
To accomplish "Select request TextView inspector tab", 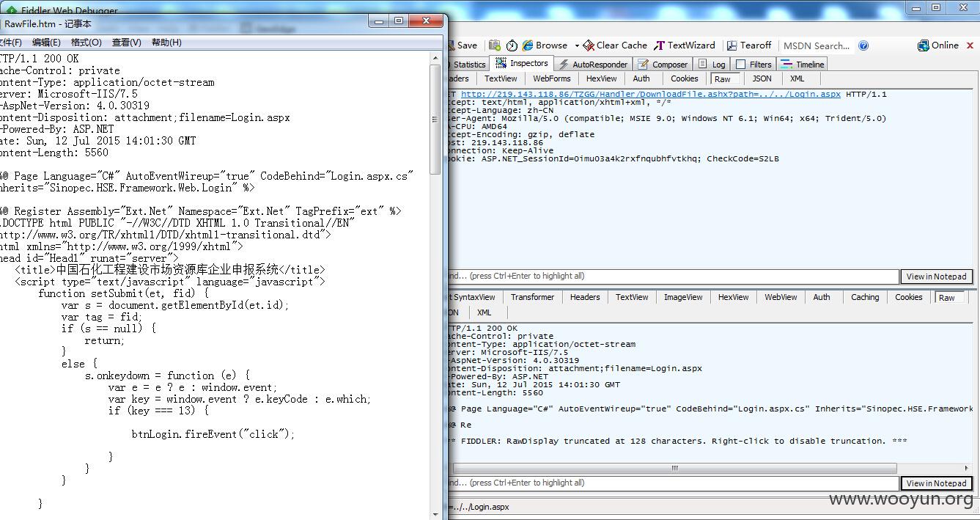I will tap(501, 78).
